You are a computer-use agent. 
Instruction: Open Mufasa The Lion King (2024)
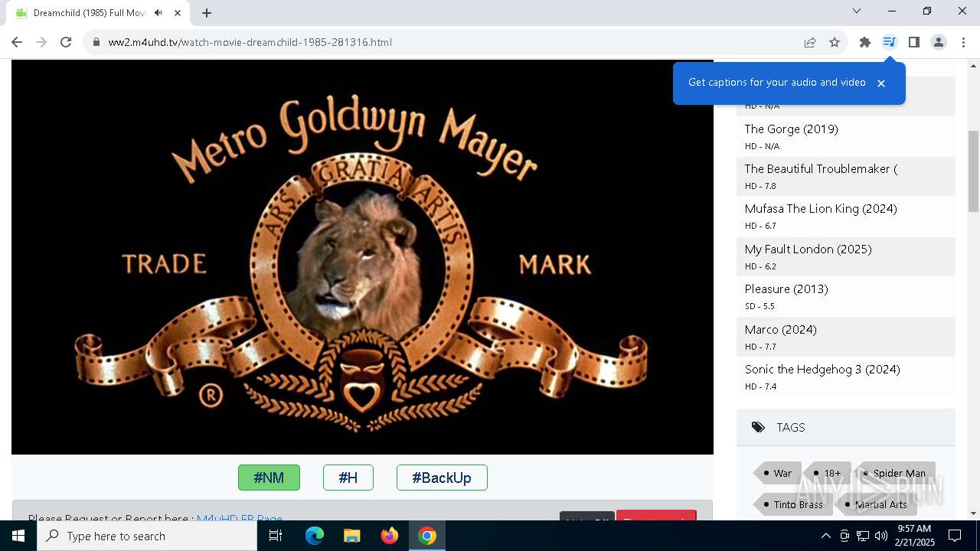coord(821,208)
